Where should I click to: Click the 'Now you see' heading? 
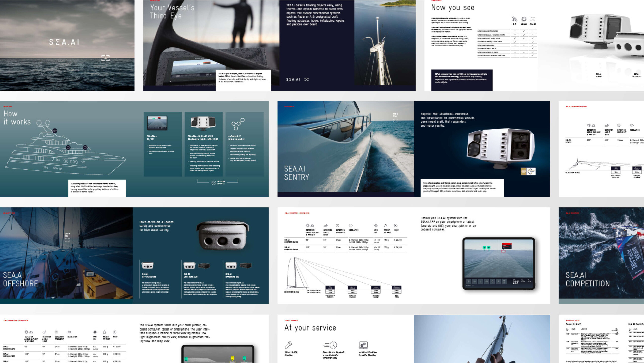point(453,7)
